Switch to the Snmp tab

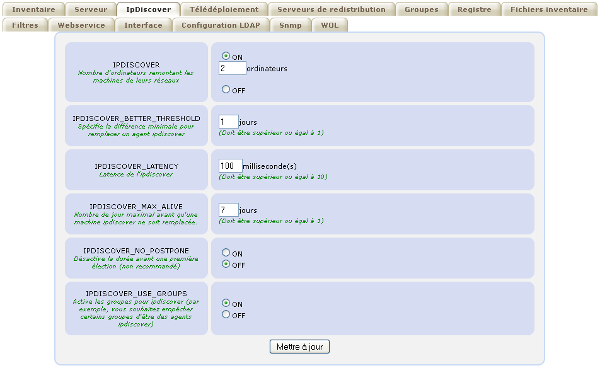(x=290, y=25)
